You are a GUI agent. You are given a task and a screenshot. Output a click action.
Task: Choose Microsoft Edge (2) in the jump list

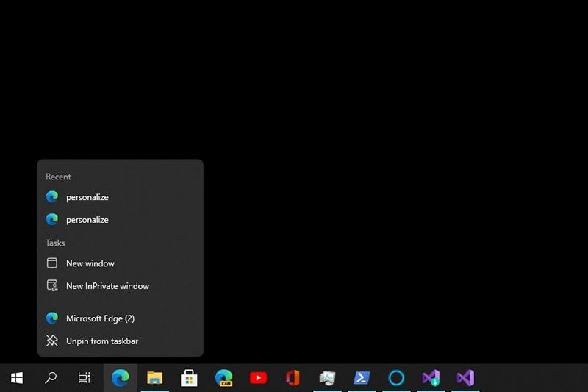[121, 318]
